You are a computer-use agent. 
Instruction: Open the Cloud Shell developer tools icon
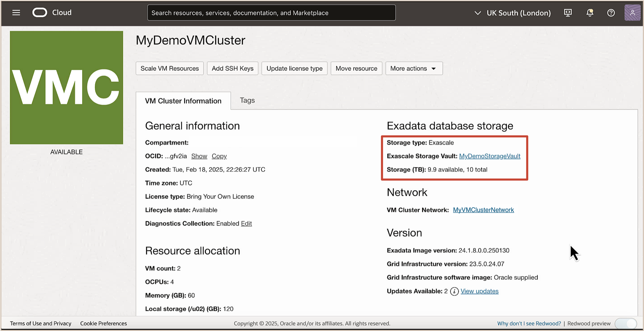[568, 13]
